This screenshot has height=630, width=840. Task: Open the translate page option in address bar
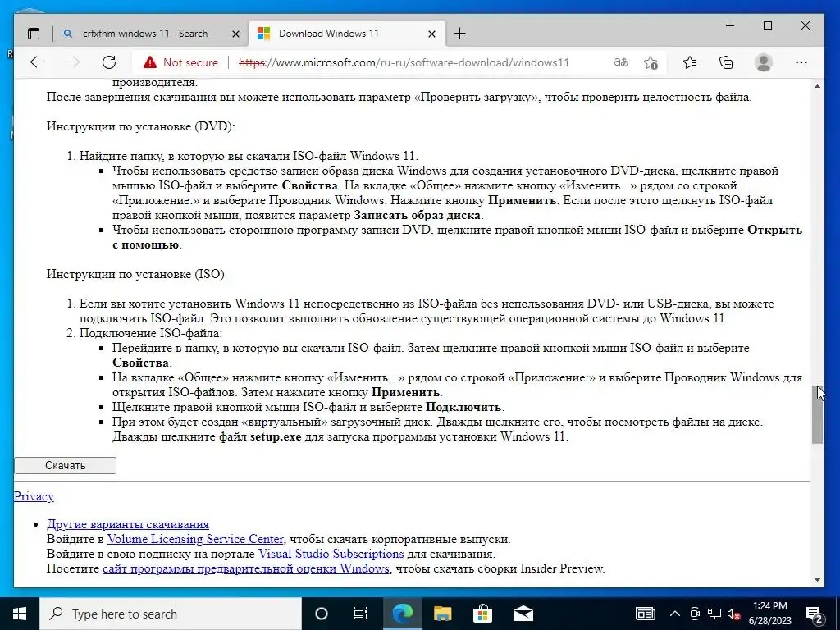621,62
